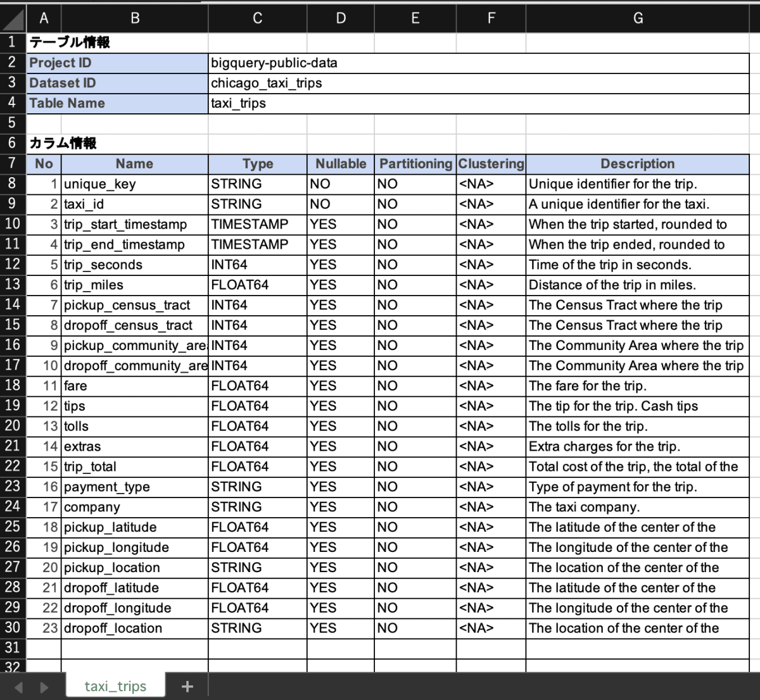Click 'The tolls for the trip.' cell
Image resolution: width=760 pixels, height=700 pixels.
click(x=638, y=426)
